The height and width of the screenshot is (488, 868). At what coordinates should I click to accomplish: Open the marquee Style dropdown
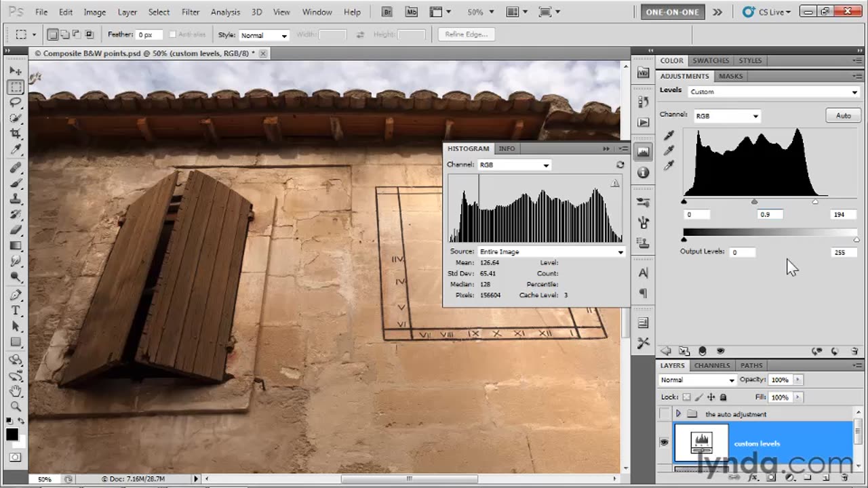(x=264, y=35)
